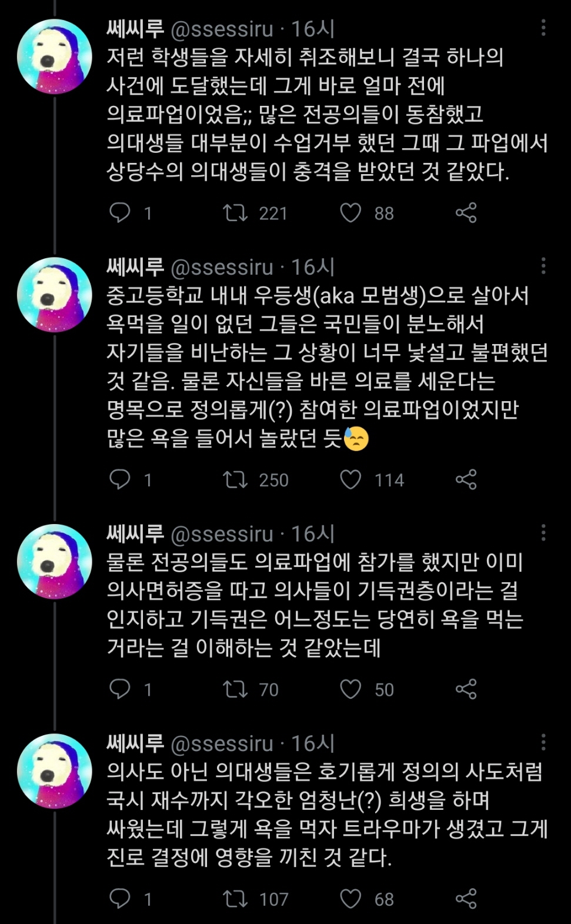Viewport: 571px width, 924px height.
Task: Like the tweet with 114 likes
Action: pyautogui.click(x=350, y=479)
